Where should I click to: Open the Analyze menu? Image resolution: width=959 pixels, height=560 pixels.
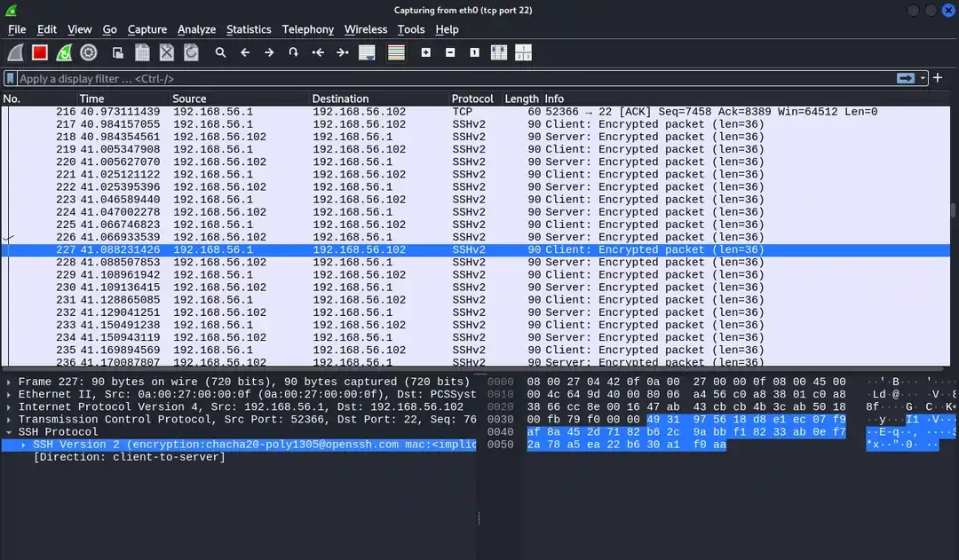coord(196,29)
